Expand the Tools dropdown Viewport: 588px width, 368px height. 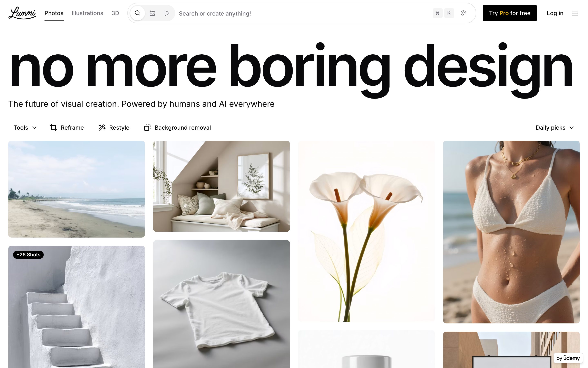coord(25,128)
